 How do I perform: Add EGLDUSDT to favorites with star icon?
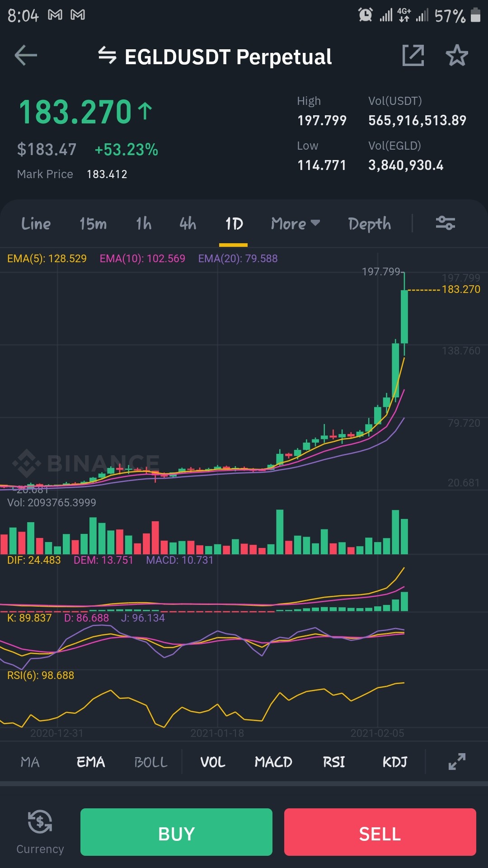click(x=457, y=56)
